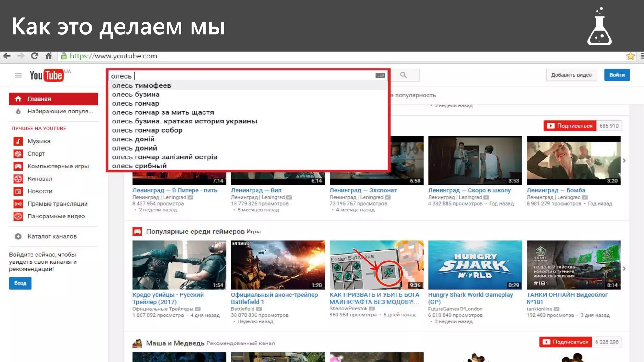Click the Популярные среди геймеров heading
This screenshot has height=362, width=644.
click(x=195, y=232)
